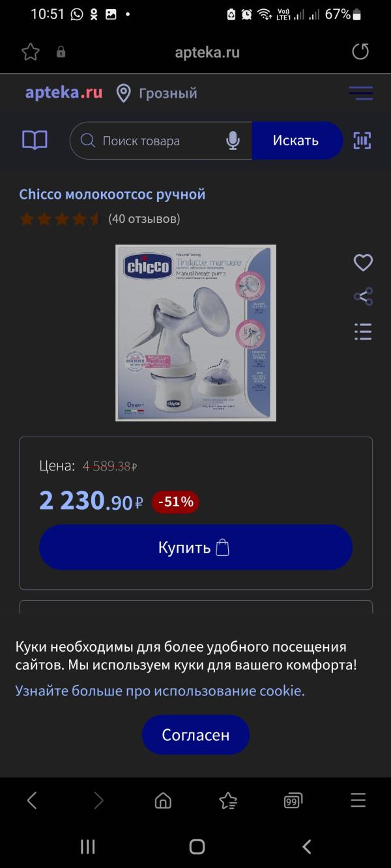Screen dimensions: 391x868
Task: Open the barcode scanner icon
Action: 362,140
